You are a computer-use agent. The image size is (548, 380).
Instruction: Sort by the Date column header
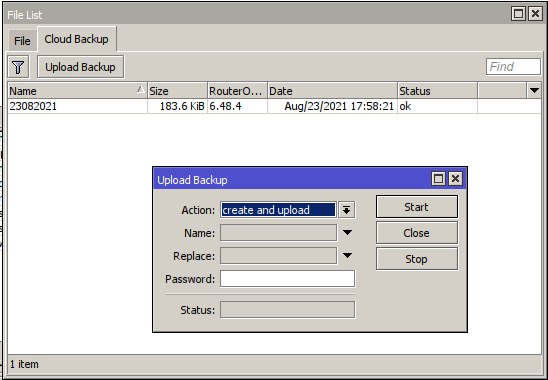[332, 91]
